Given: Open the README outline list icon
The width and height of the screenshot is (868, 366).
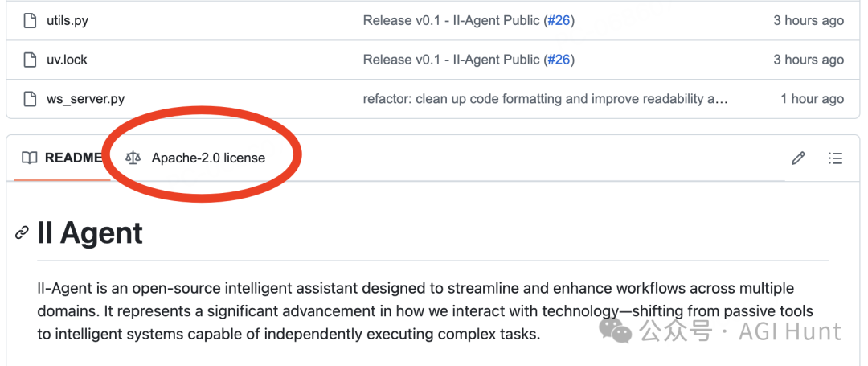Looking at the screenshot, I should [x=835, y=158].
